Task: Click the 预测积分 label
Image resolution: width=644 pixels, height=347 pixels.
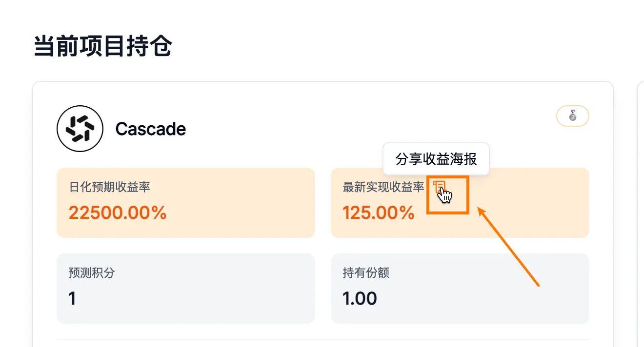Action: (x=92, y=272)
